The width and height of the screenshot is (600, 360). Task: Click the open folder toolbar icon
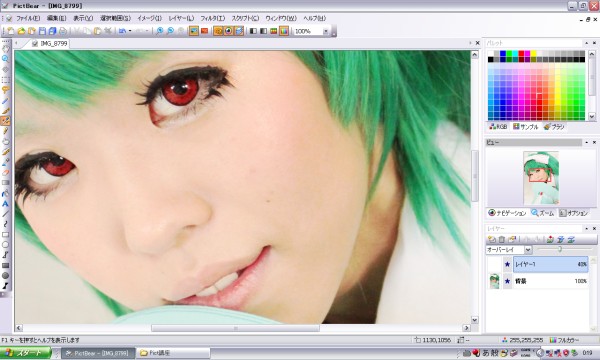(x=21, y=31)
